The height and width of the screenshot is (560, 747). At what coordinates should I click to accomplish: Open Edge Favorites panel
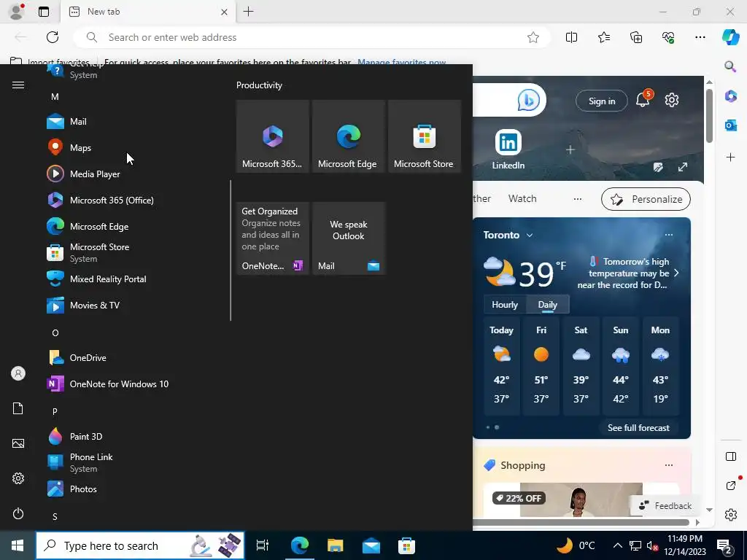pos(603,37)
